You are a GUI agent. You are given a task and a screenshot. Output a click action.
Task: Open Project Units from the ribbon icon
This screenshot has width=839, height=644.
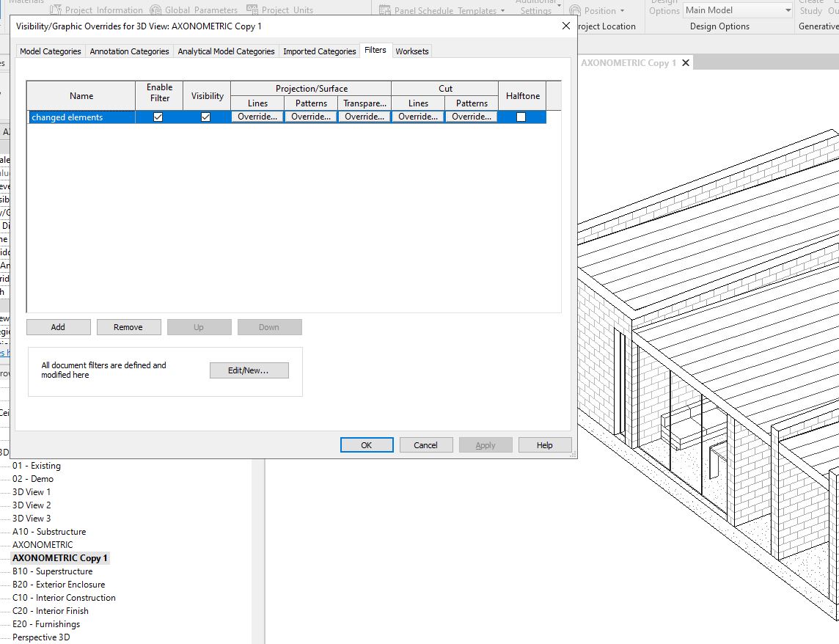[x=252, y=10]
